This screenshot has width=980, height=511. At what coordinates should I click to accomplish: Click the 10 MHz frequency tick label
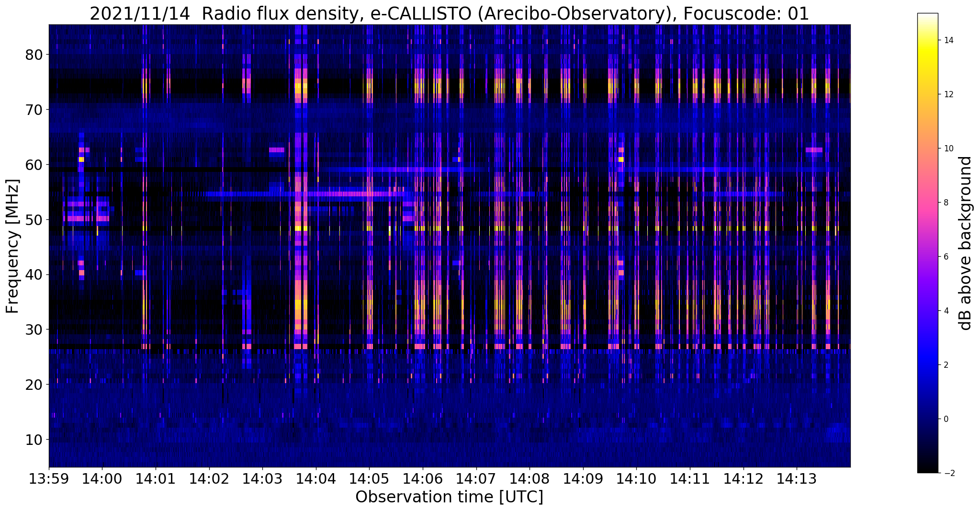[34, 440]
